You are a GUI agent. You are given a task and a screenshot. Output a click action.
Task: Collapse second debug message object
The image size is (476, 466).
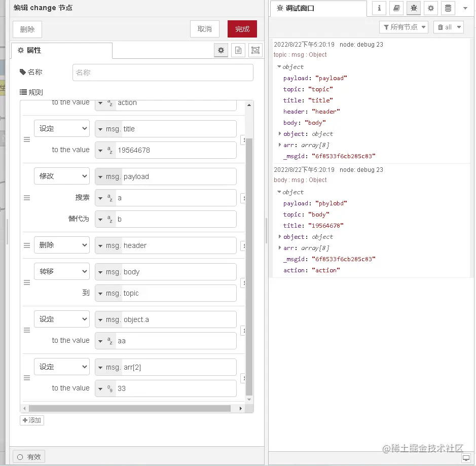[x=279, y=192]
